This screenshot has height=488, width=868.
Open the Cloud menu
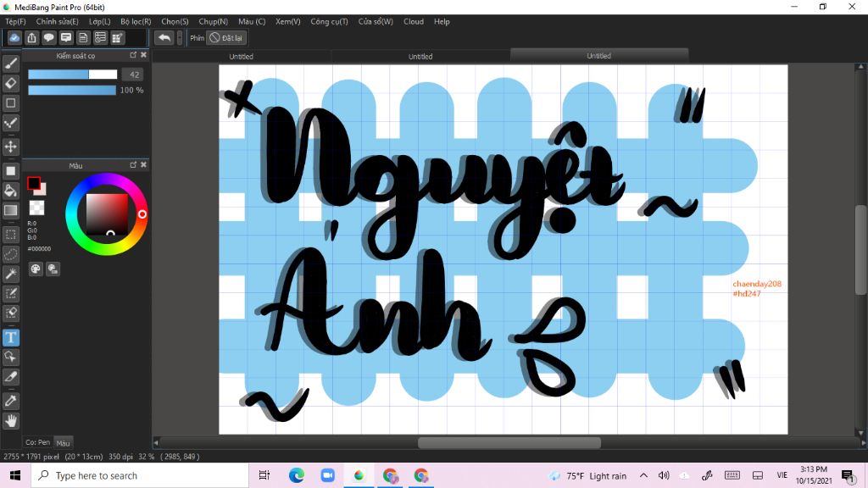[x=414, y=21]
